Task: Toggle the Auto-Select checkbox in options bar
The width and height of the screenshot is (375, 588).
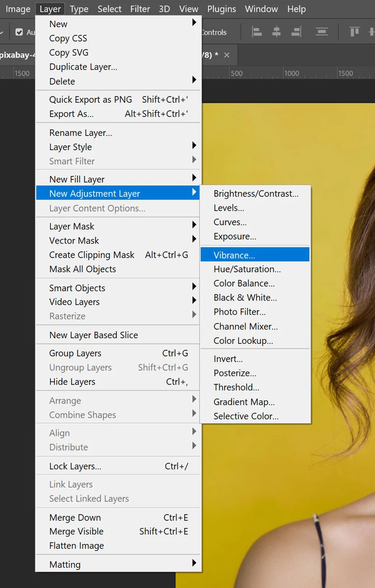Action: point(19,32)
